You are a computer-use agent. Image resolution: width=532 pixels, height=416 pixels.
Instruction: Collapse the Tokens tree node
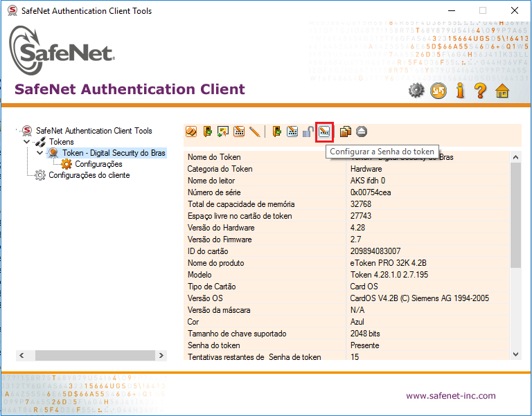(x=26, y=141)
